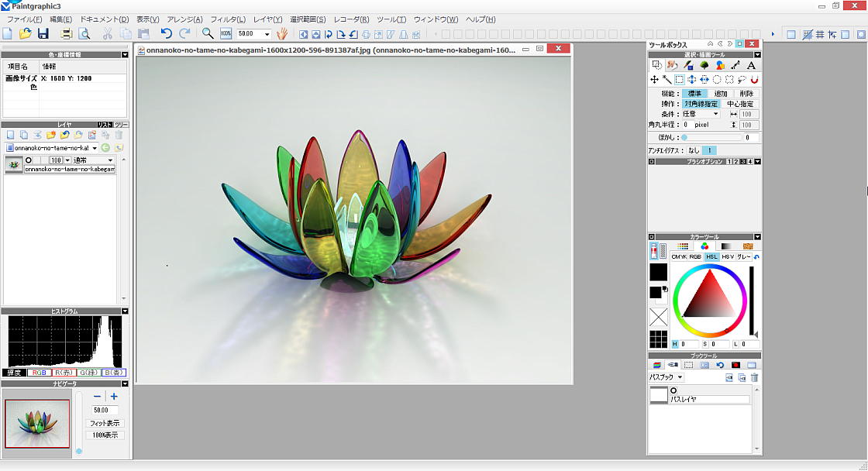
Task: Switch color model to HSV
Action: (728, 257)
